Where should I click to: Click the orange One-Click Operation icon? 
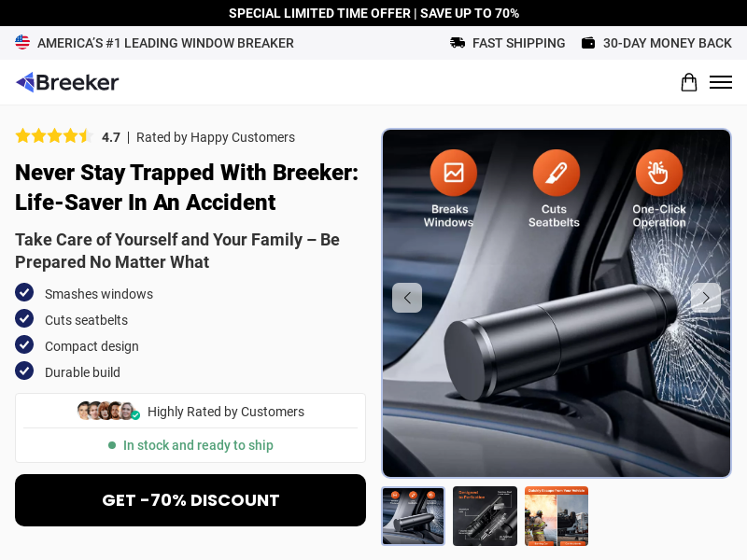(659, 173)
